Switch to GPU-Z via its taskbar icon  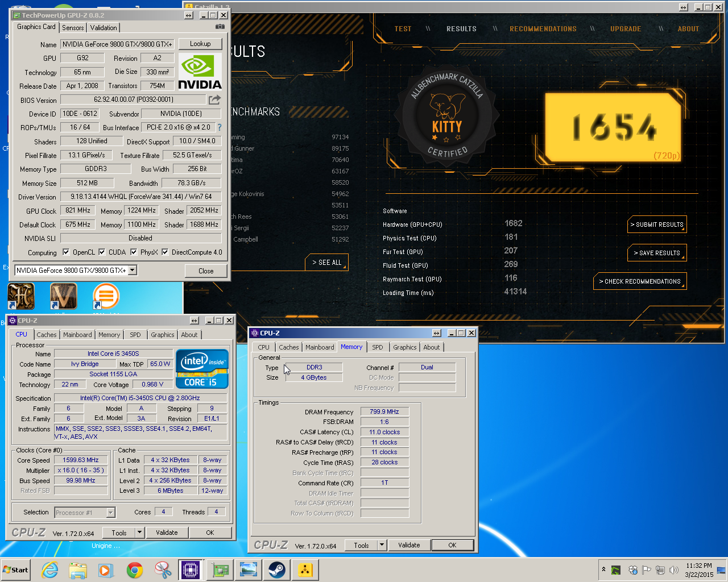pyautogui.click(x=220, y=570)
